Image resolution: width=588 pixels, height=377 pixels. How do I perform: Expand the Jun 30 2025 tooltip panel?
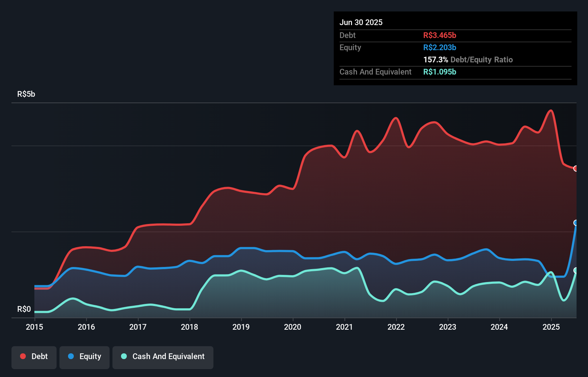tap(361, 22)
